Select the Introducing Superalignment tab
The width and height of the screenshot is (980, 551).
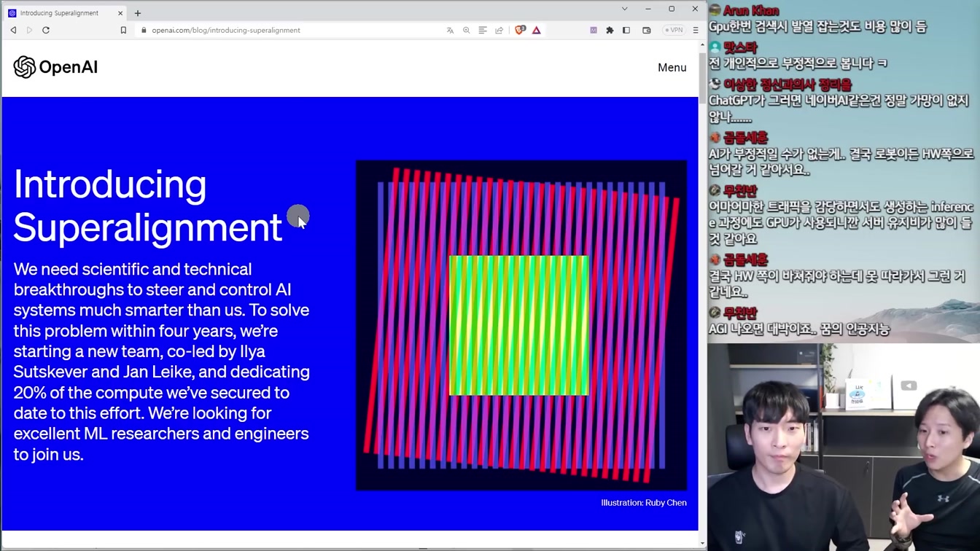[x=65, y=13]
